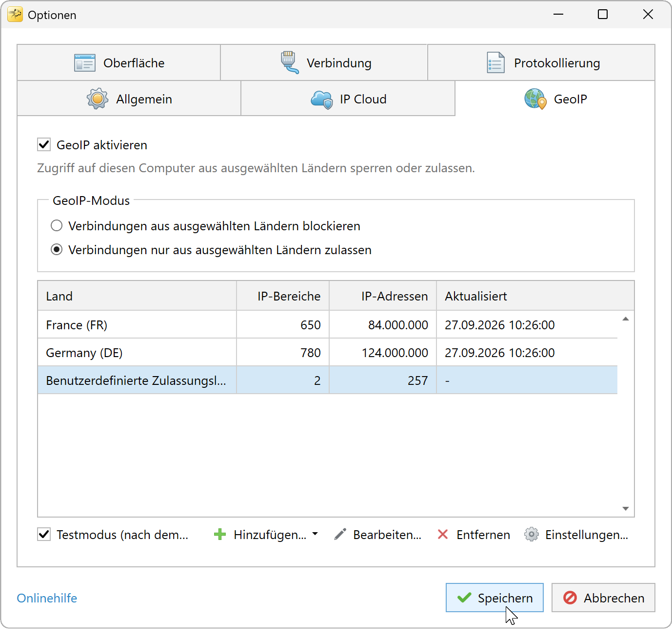Click the Verbindung network cable icon
Screen dimensions: 672x640
tap(290, 62)
